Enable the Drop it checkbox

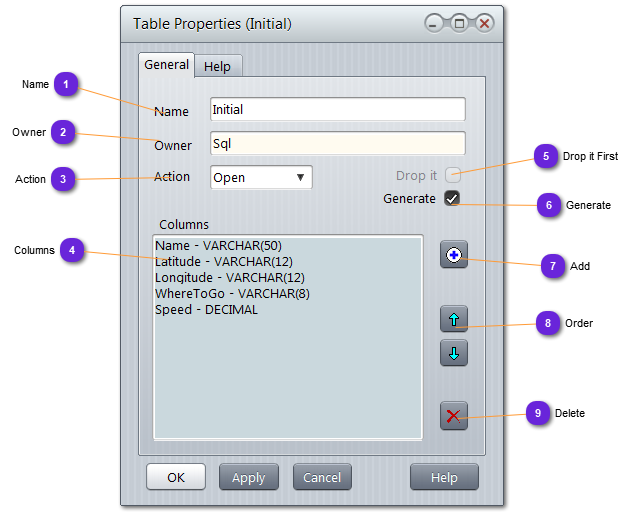coord(452,175)
